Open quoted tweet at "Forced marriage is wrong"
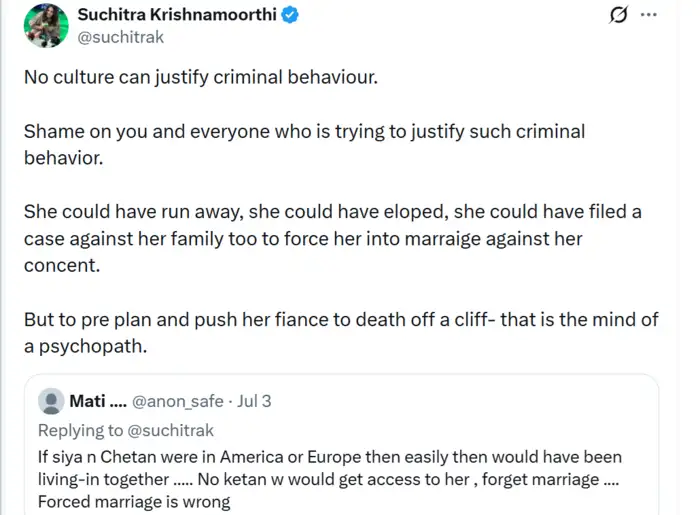This screenshot has width=700, height=515. (134, 502)
